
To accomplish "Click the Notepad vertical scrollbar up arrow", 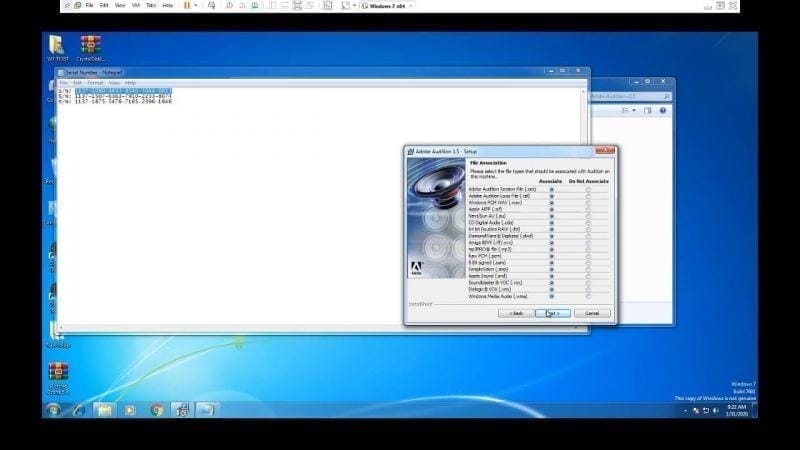I will [x=583, y=91].
